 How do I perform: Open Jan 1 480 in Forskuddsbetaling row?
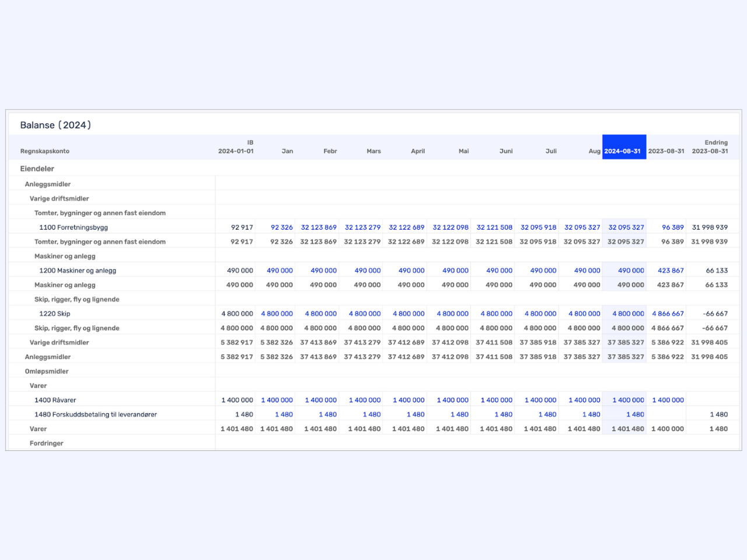coord(284,415)
